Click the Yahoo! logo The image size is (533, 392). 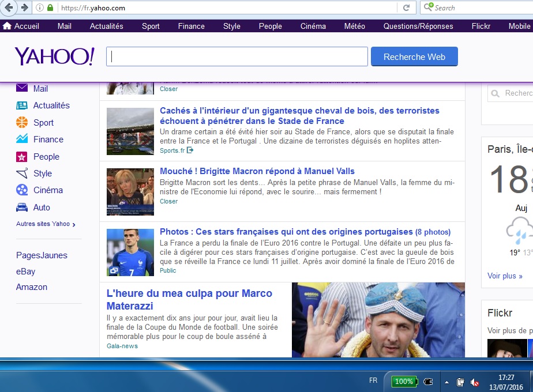[x=54, y=56]
